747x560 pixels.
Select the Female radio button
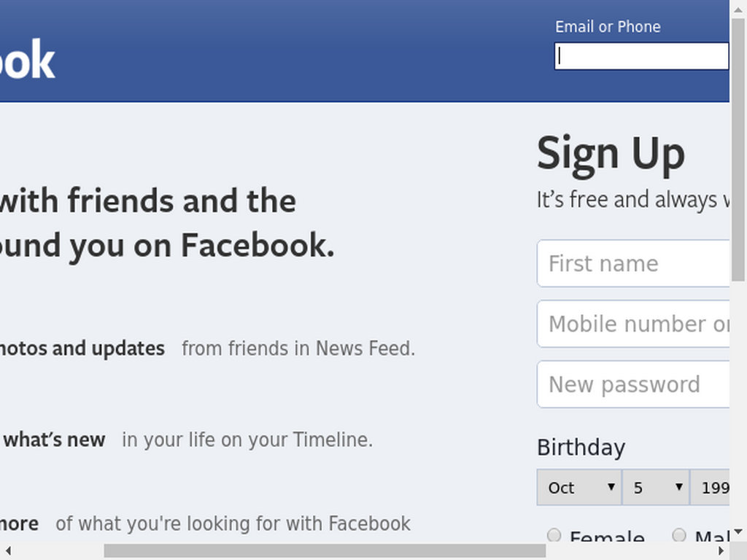coord(554,534)
